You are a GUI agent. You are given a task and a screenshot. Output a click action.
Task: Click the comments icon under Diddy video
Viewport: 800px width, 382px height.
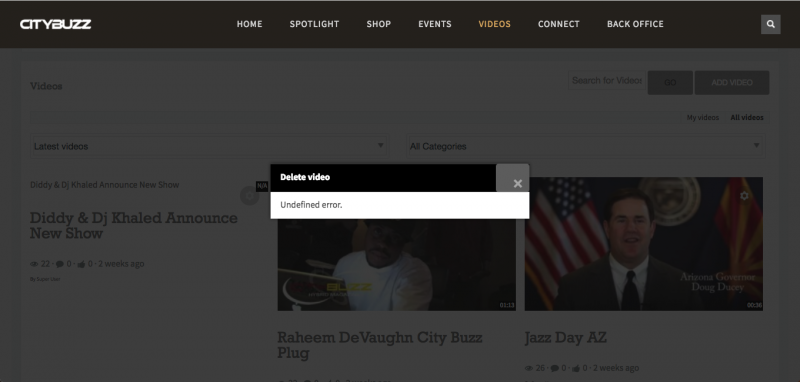(x=60, y=264)
